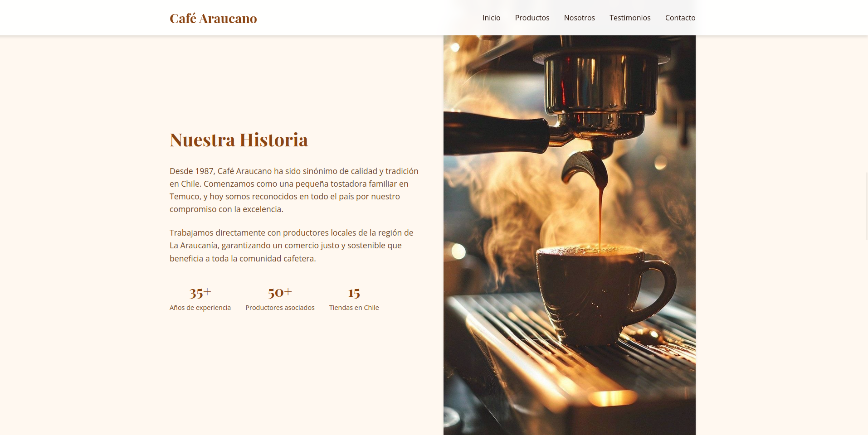This screenshot has width=868, height=435.
Task: Click the paragraph starting with Desde 1987
Action: [x=294, y=190]
